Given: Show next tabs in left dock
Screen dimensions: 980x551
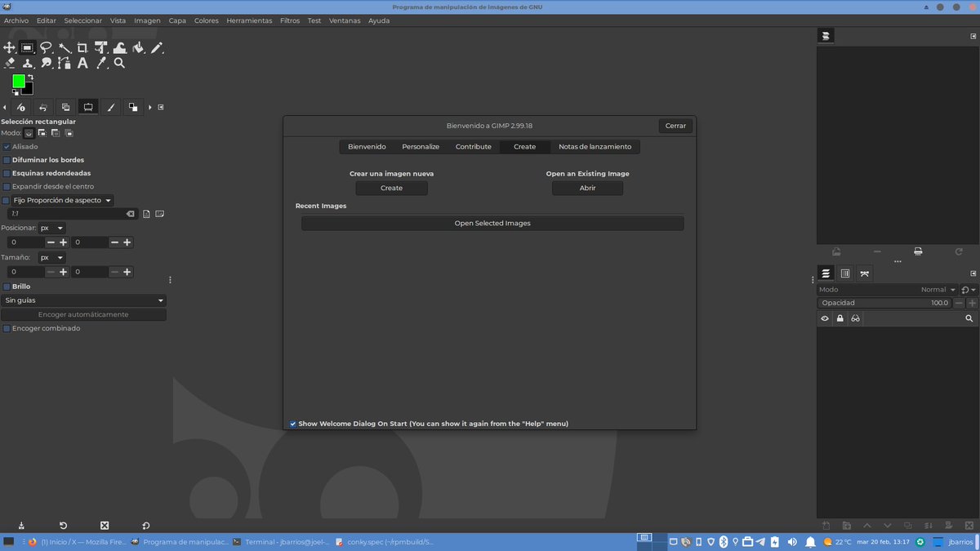Looking at the screenshot, I should pos(149,107).
